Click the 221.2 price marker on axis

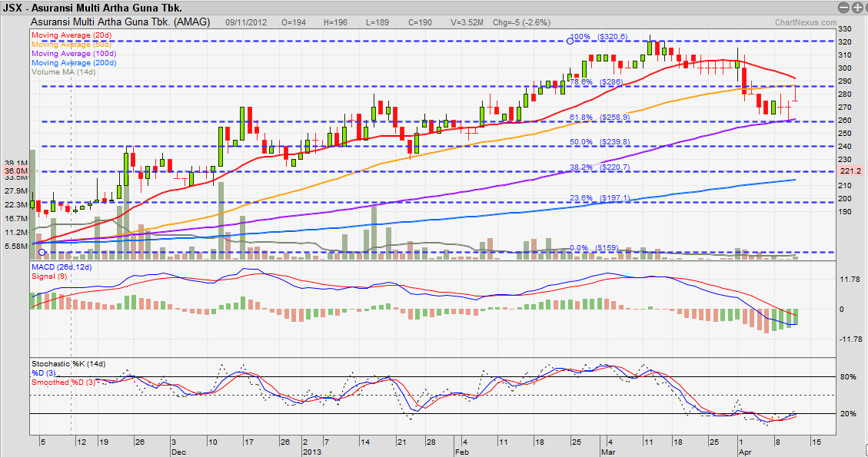[851, 171]
